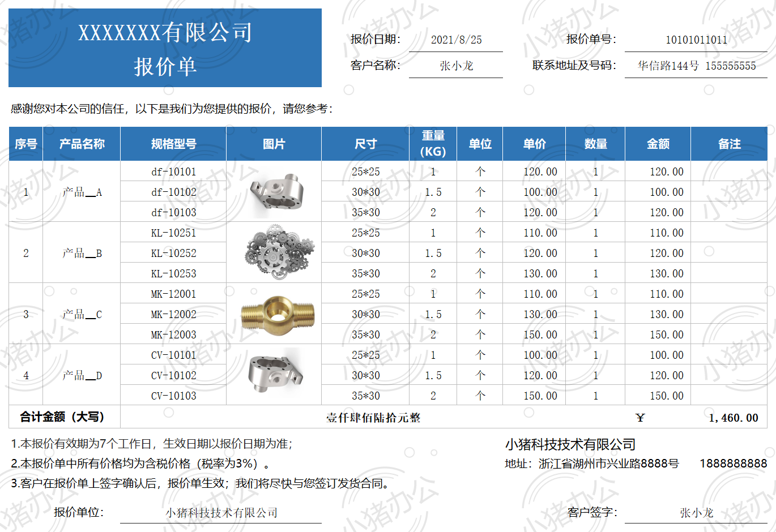Select the 尺寸 column header

pos(366,144)
